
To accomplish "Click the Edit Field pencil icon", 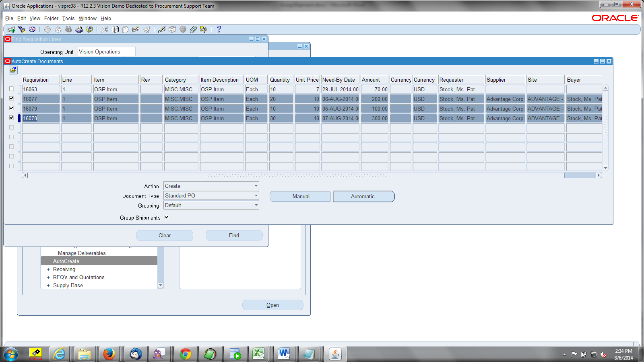I will click(x=162, y=29).
